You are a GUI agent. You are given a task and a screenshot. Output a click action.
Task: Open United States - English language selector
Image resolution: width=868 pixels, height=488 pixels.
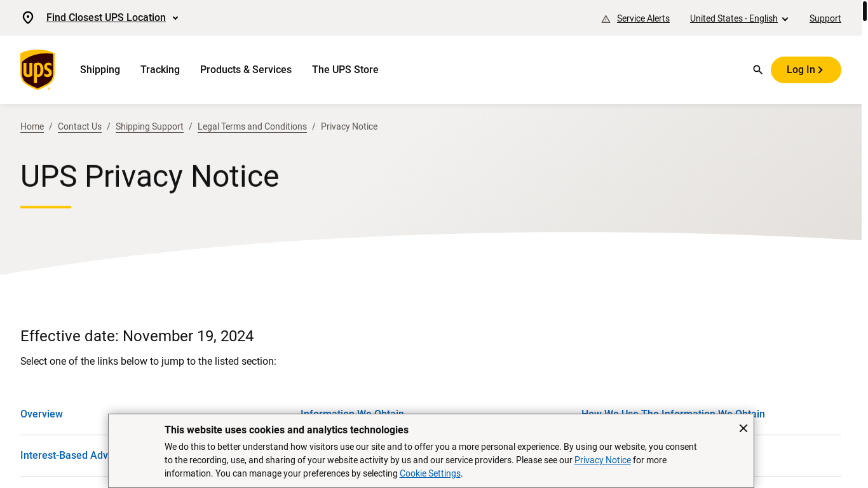(734, 18)
